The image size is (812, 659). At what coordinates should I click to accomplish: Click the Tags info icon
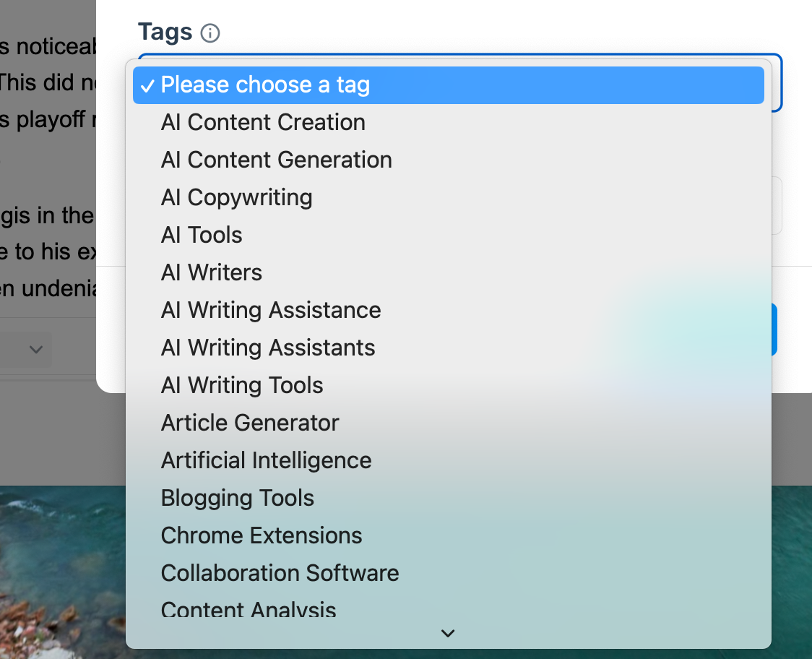[x=210, y=33]
